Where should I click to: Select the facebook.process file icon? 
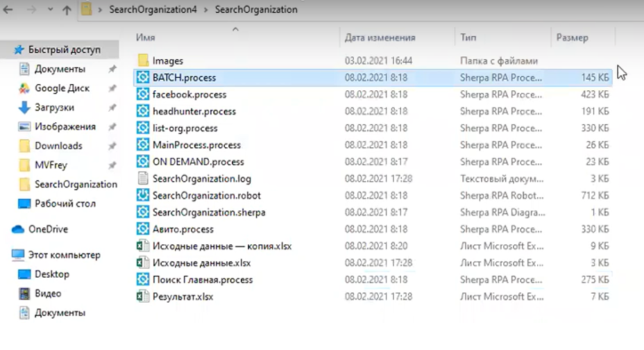[x=143, y=94]
